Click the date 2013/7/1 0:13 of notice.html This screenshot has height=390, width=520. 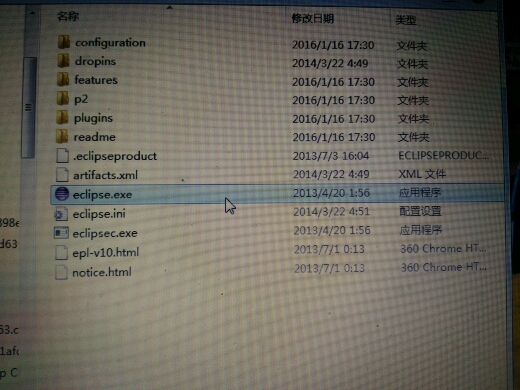tap(329, 268)
